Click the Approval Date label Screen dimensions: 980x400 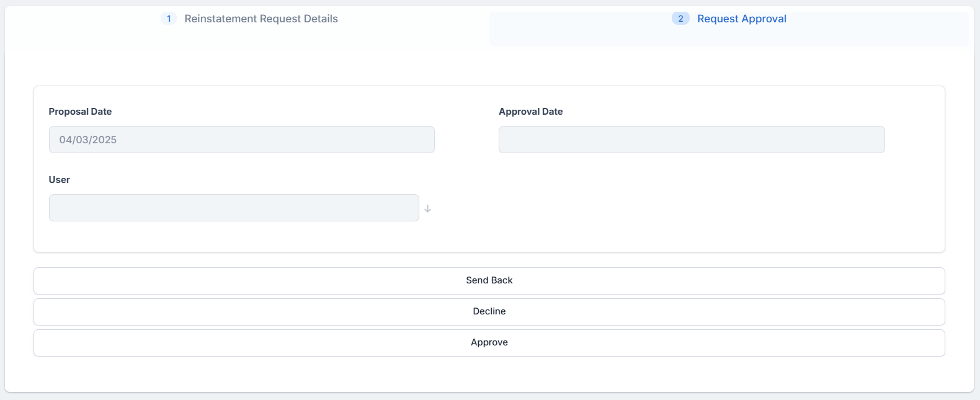530,112
